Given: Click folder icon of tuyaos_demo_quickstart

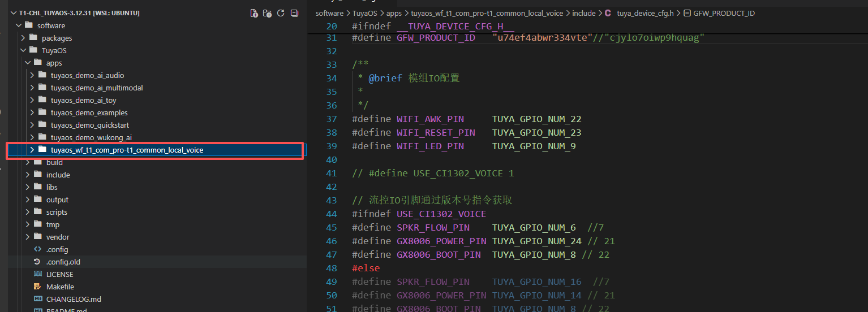Looking at the screenshot, I should pyautogui.click(x=42, y=125).
